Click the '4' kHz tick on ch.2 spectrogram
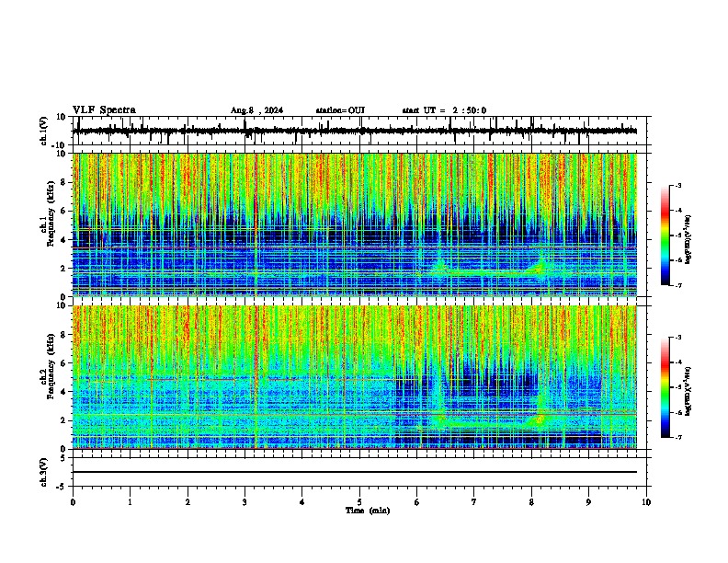The image size is (728, 563). tap(64, 392)
